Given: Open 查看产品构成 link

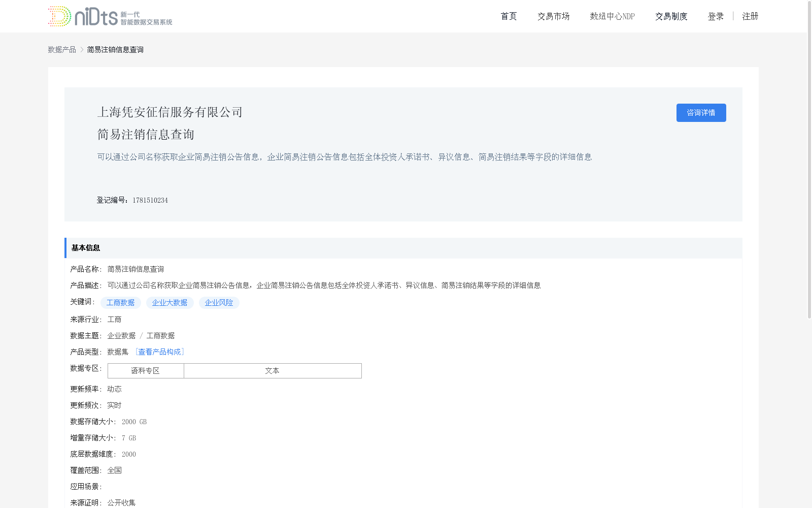Looking at the screenshot, I should coord(159,352).
